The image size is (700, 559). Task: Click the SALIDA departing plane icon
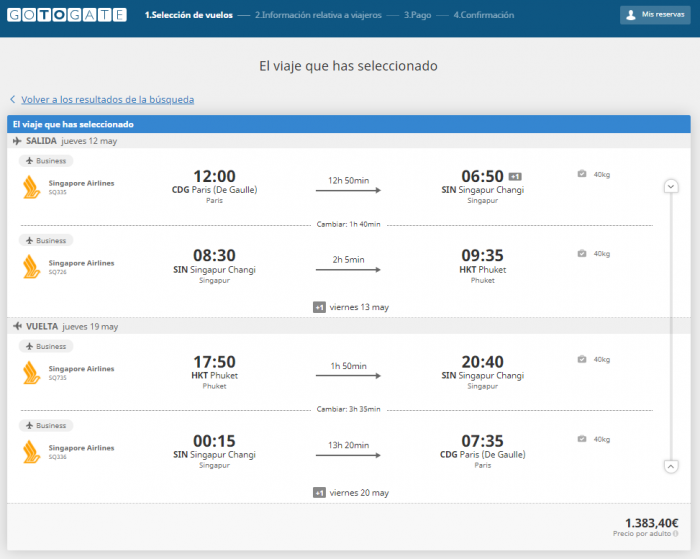click(x=17, y=141)
